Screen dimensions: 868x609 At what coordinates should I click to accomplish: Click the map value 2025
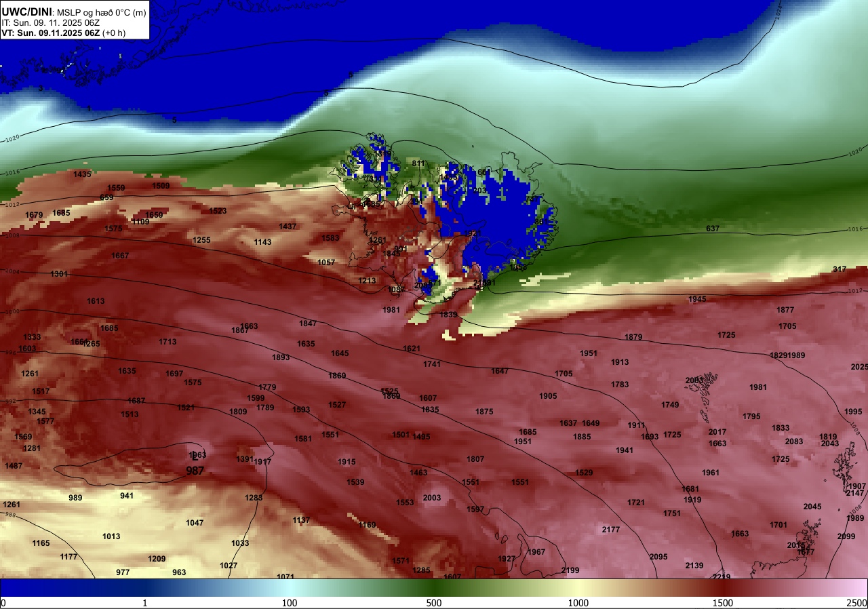tap(859, 367)
